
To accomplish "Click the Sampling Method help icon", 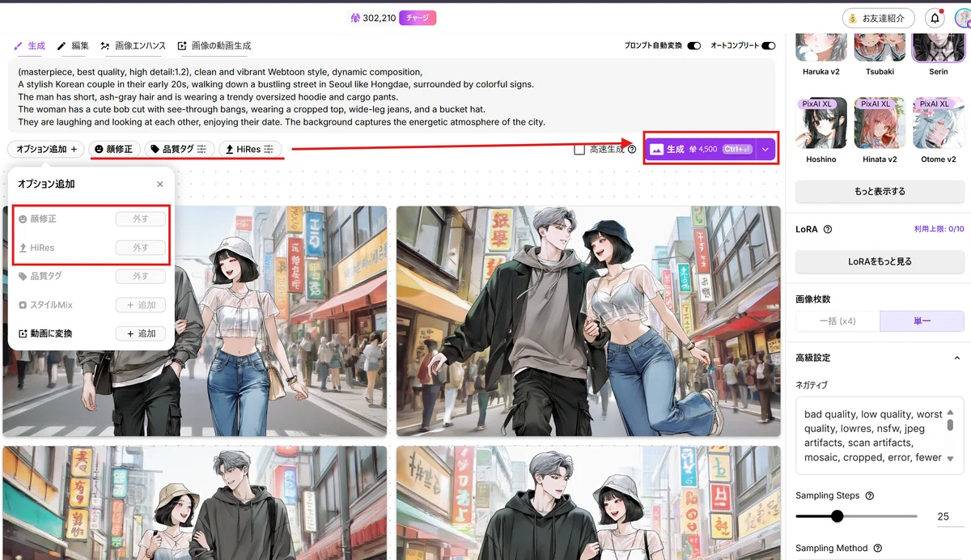I will pos(877,548).
